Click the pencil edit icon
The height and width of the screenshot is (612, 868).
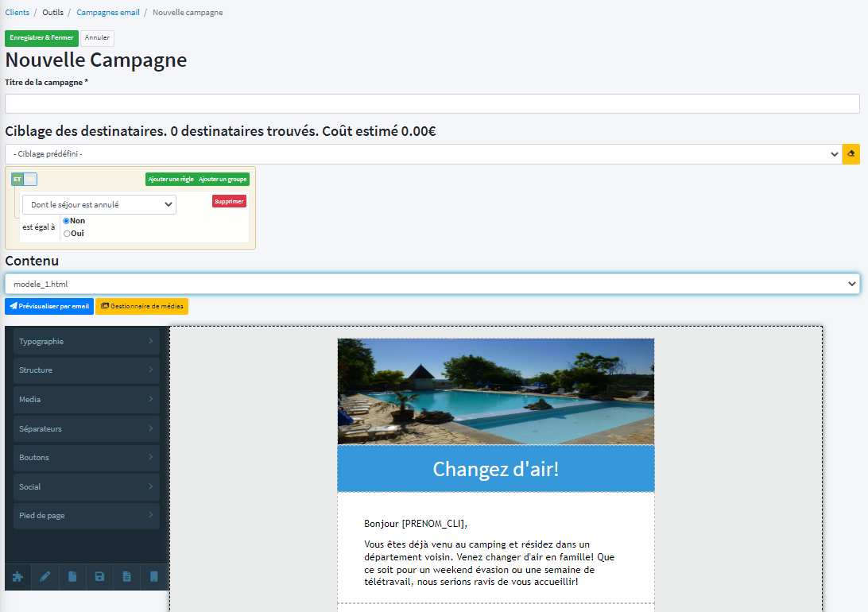[x=45, y=577]
